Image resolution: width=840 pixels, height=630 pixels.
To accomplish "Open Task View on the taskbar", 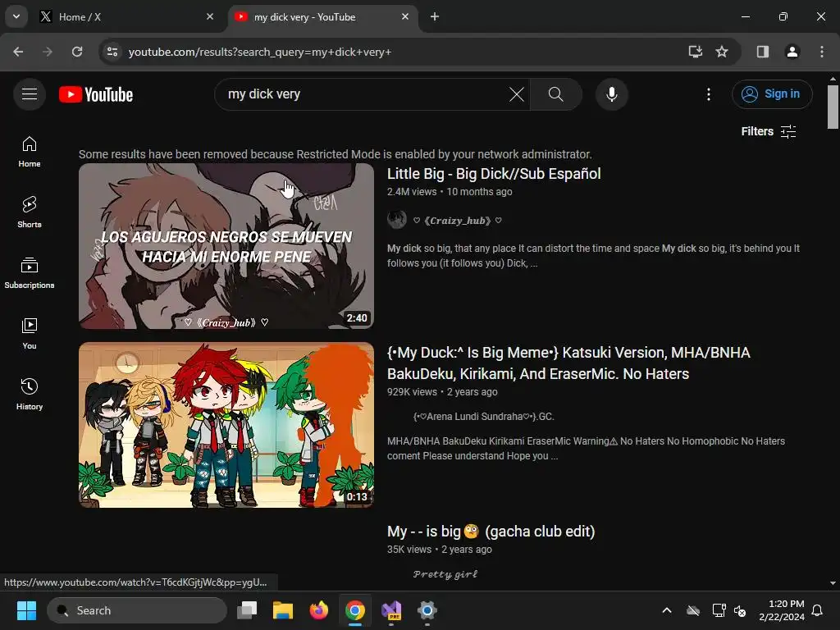I will coord(247,610).
